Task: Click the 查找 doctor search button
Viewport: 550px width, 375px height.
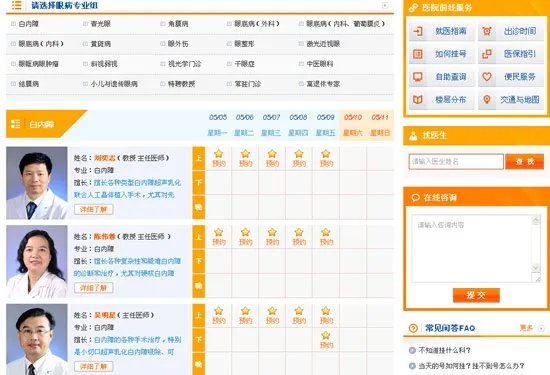Action: pyautogui.click(x=524, y=161)
